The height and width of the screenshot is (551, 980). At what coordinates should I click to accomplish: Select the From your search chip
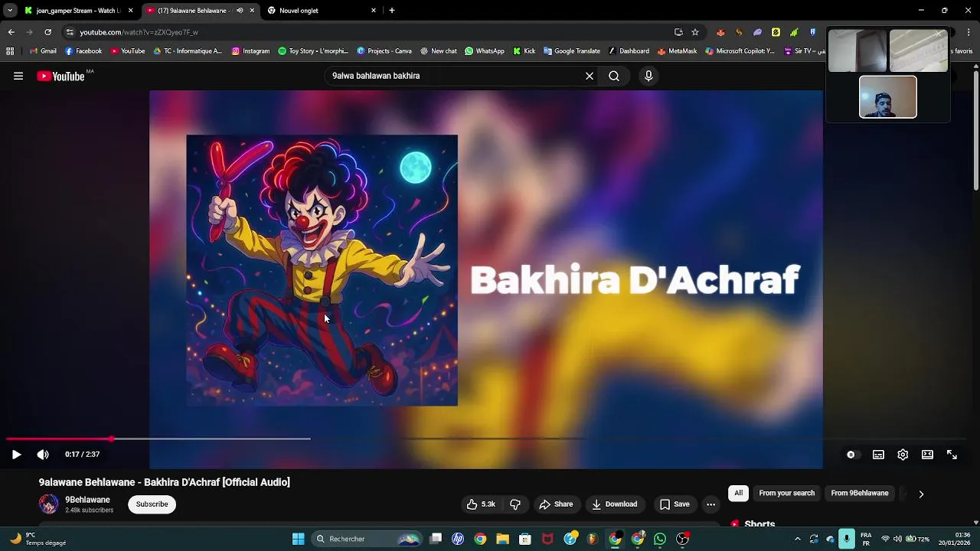pos(786,494)
